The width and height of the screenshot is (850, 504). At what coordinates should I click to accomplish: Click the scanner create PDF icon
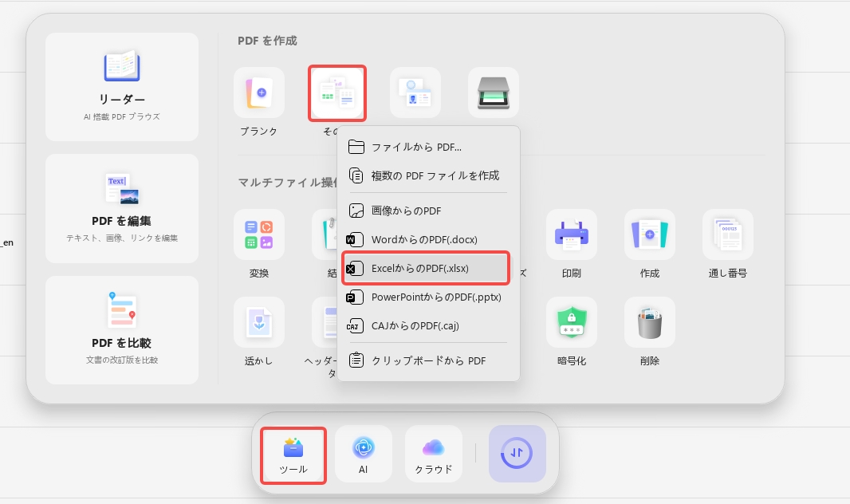[x=494, y=93]
